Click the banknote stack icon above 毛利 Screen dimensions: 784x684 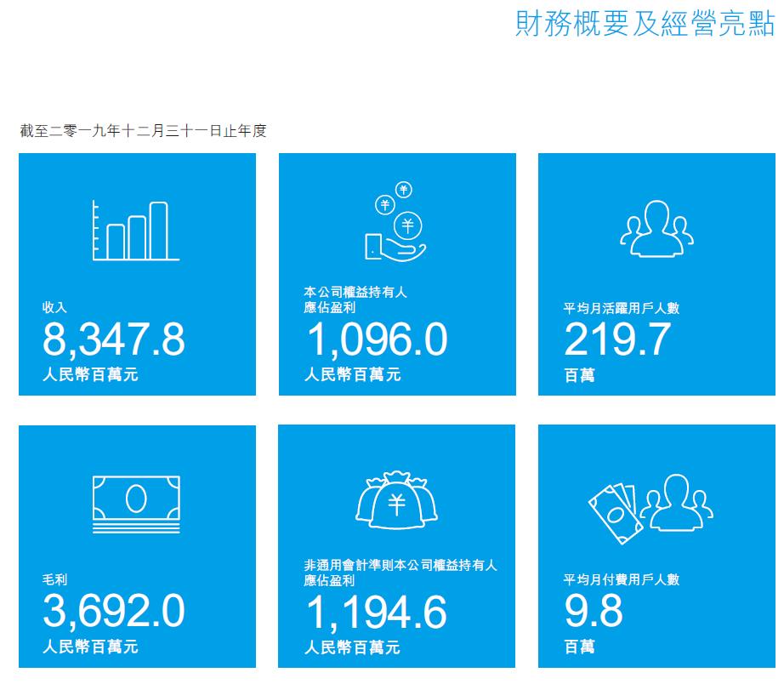click(x=136, y=504)
